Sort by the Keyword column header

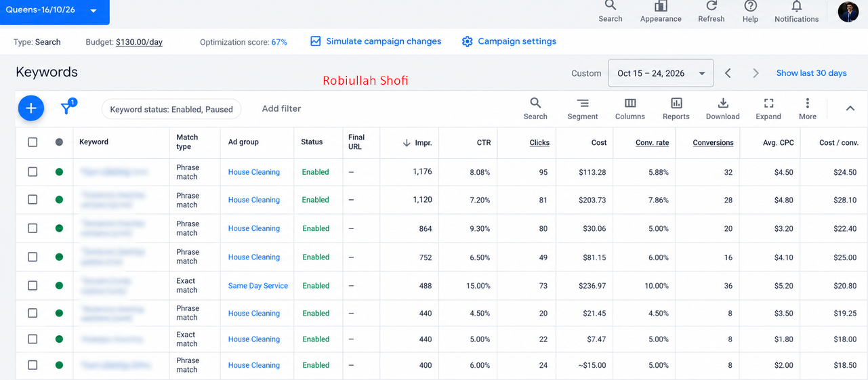point(94,142)
